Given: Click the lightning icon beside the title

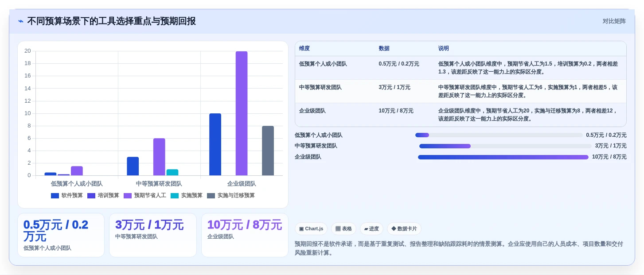Looking at the screenshot, I should tap(21, 21).
